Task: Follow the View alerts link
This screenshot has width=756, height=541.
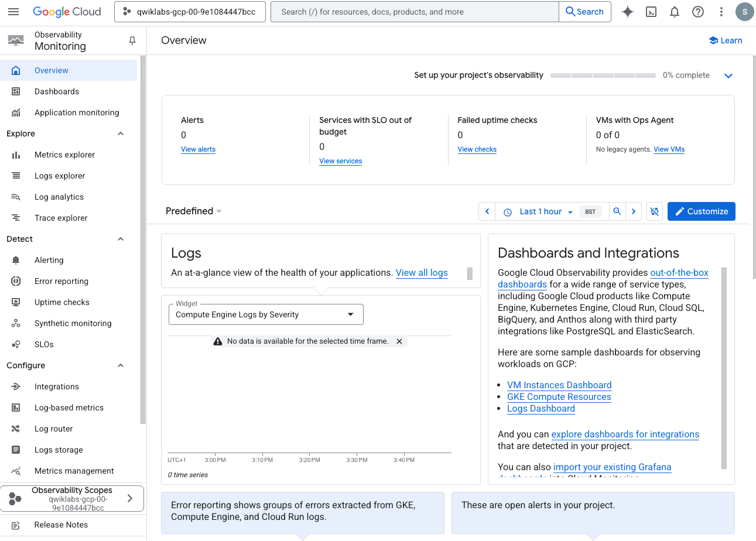Action: 199,149
